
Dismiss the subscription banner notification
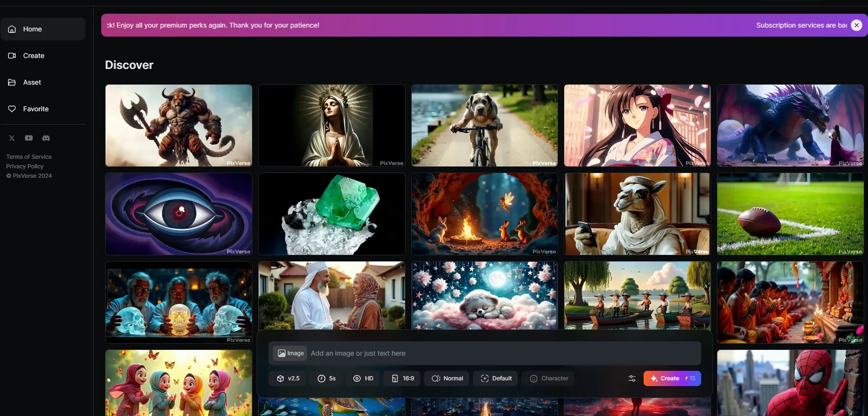tap(856, 25)
